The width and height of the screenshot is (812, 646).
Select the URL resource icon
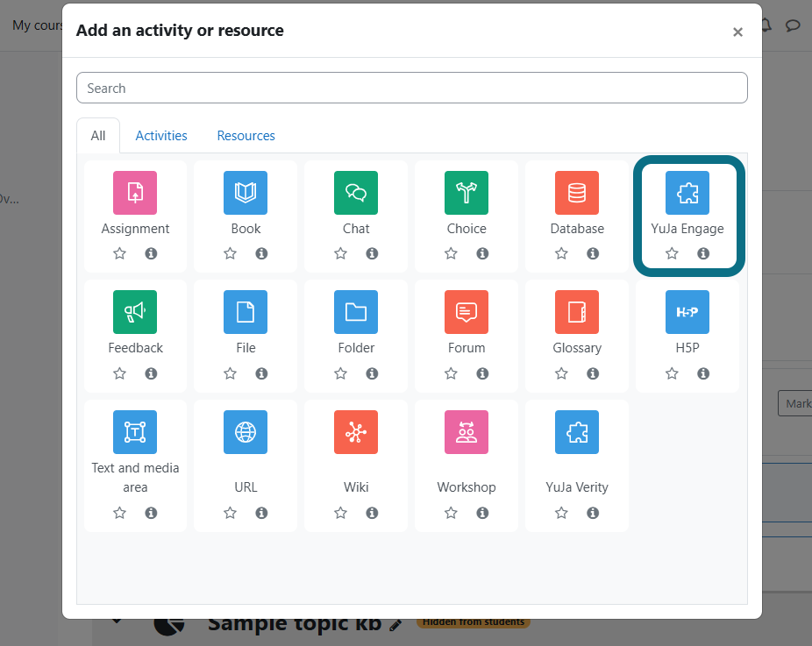tap(246, 432)
